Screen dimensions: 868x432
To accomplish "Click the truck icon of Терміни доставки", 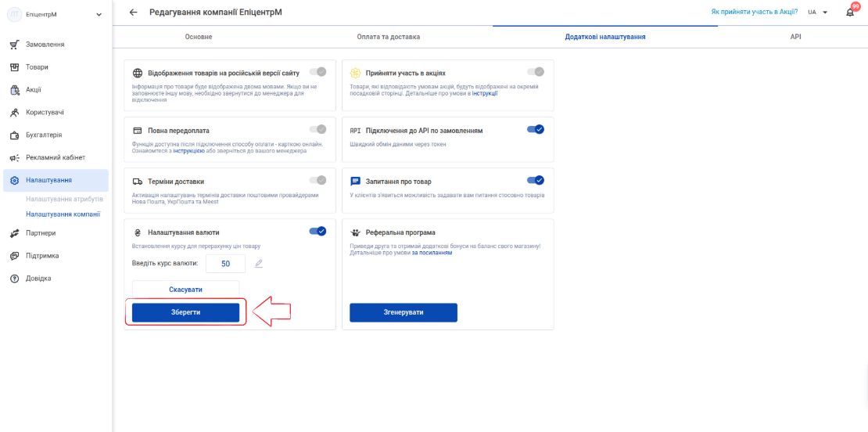I will [x=138, y=182].
